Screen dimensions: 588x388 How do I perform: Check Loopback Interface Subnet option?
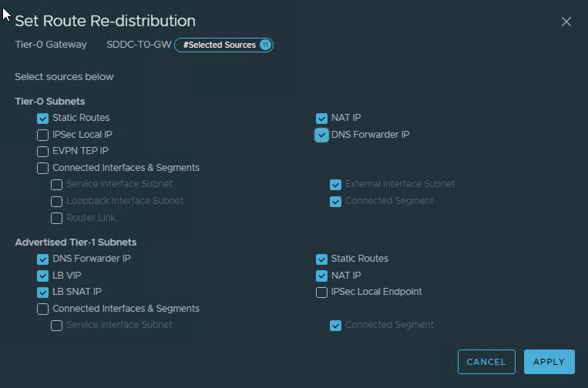coord(56,202)
